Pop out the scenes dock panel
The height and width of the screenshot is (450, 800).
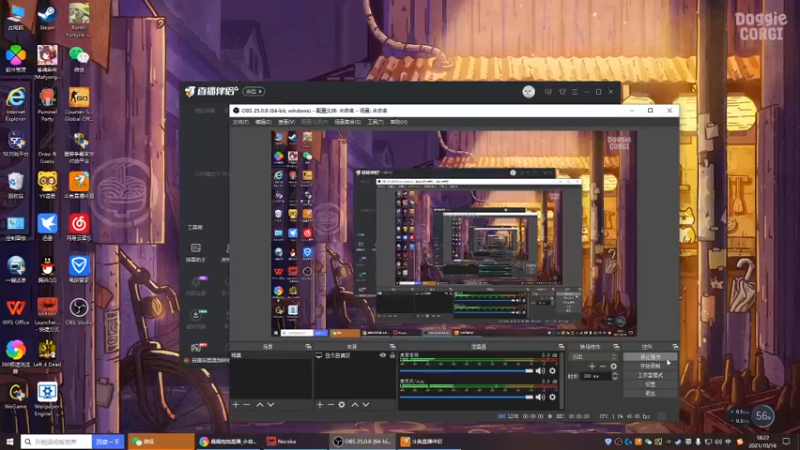(x=308, y=346)
